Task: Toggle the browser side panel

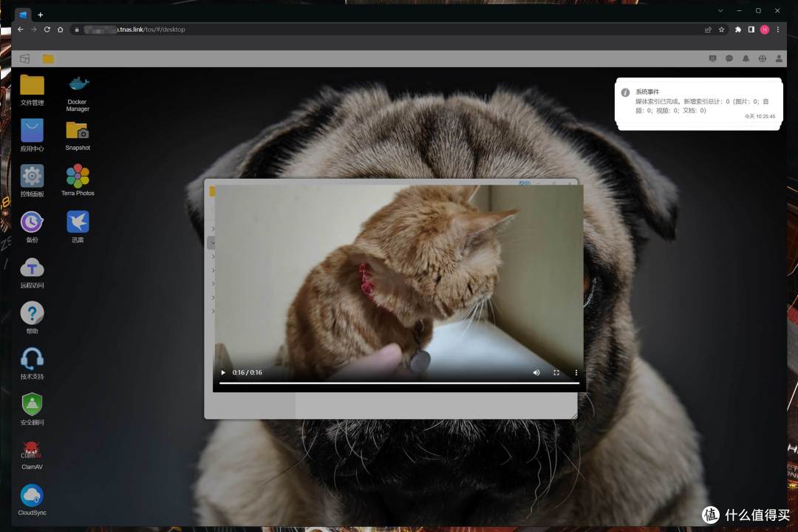Action: [x=751, y=30]
